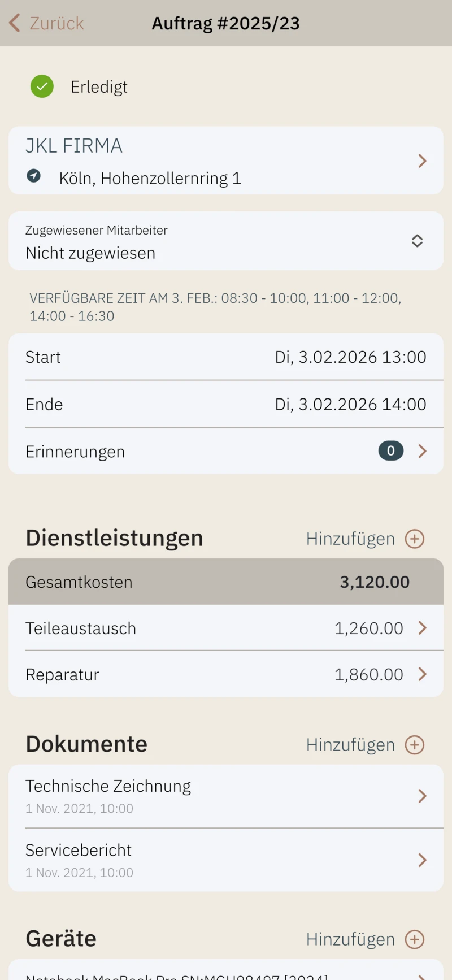This screenshot has width=452, height=980.
Task: Open Teileaustausch service details chevron
Action: click(x=422, y=628)
